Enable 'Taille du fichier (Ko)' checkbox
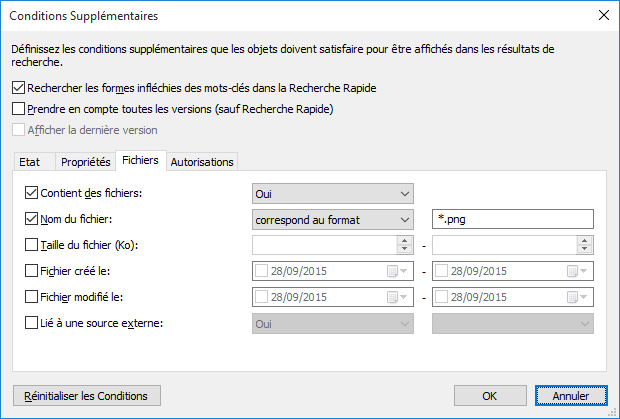 30,245
